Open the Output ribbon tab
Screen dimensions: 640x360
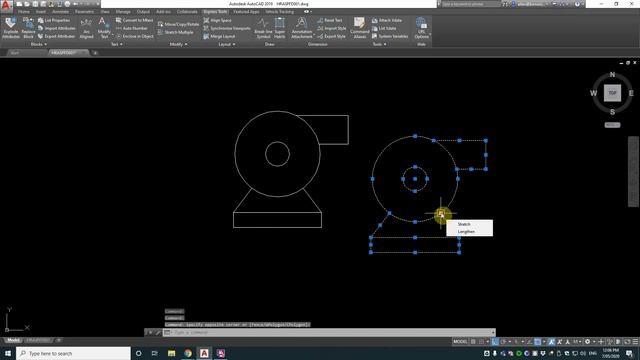click(x=143, y=12)
